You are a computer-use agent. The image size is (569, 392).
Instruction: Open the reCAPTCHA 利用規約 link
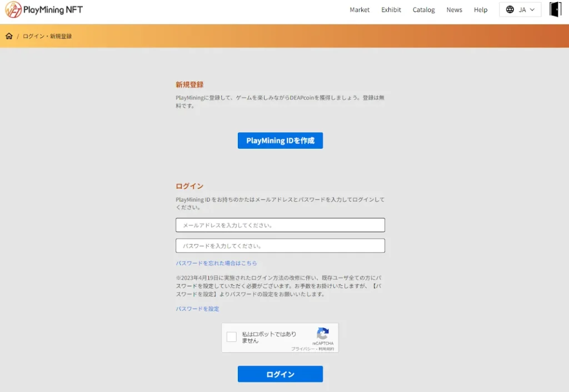(x=326, y=349)
